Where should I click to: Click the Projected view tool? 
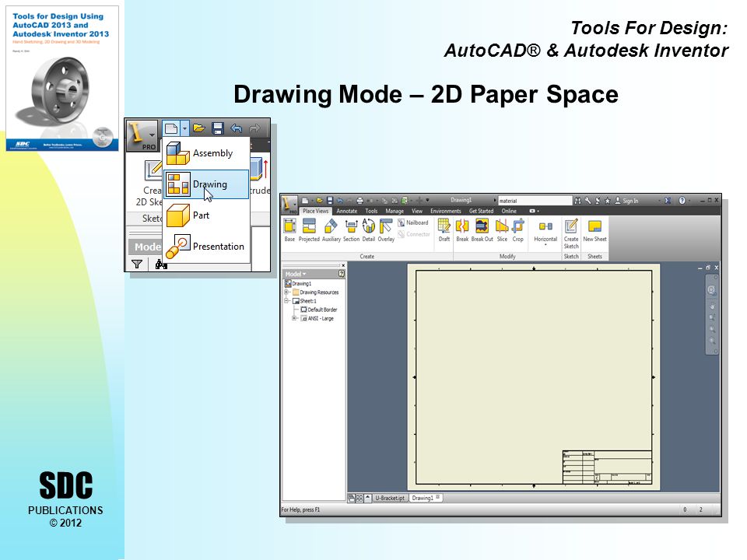[x=309, y=230]
